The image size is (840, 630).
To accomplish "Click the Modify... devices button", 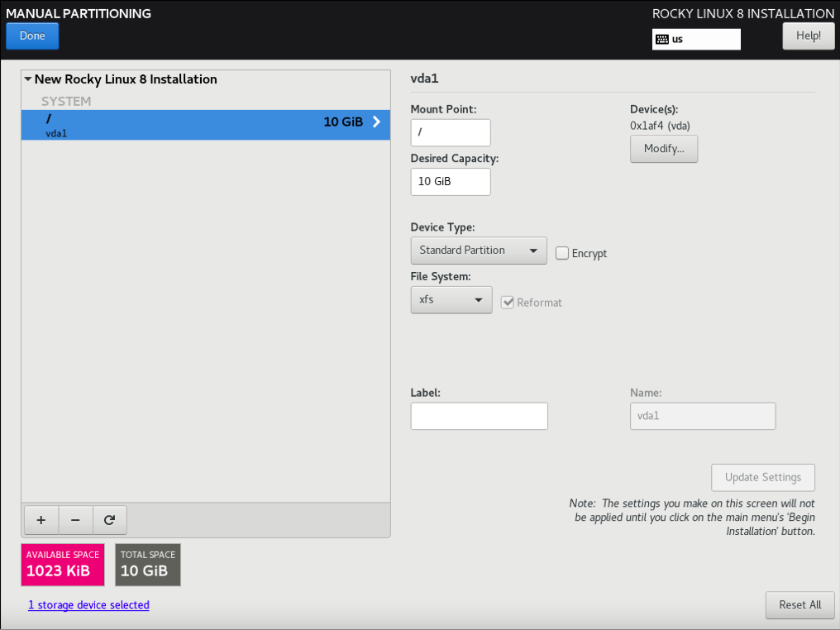I will click(664, 148).
